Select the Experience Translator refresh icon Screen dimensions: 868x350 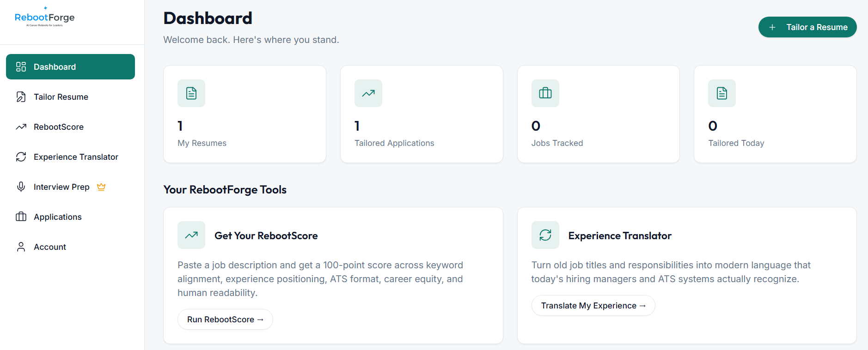click(x=21, y=157)
